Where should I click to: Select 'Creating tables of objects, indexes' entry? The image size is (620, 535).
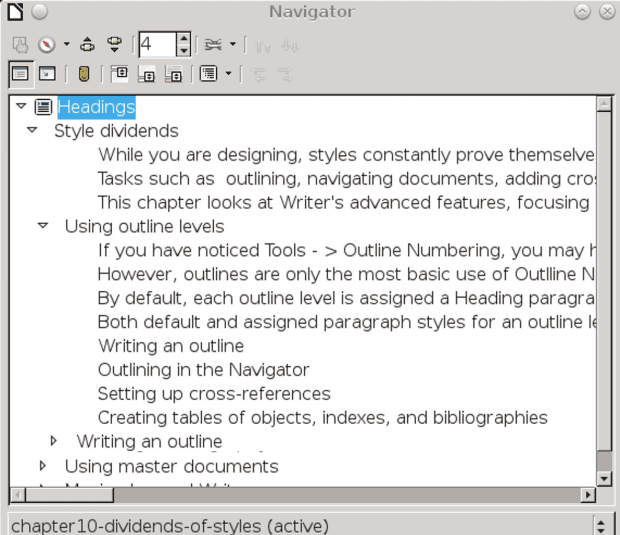(x=323, y=418)
